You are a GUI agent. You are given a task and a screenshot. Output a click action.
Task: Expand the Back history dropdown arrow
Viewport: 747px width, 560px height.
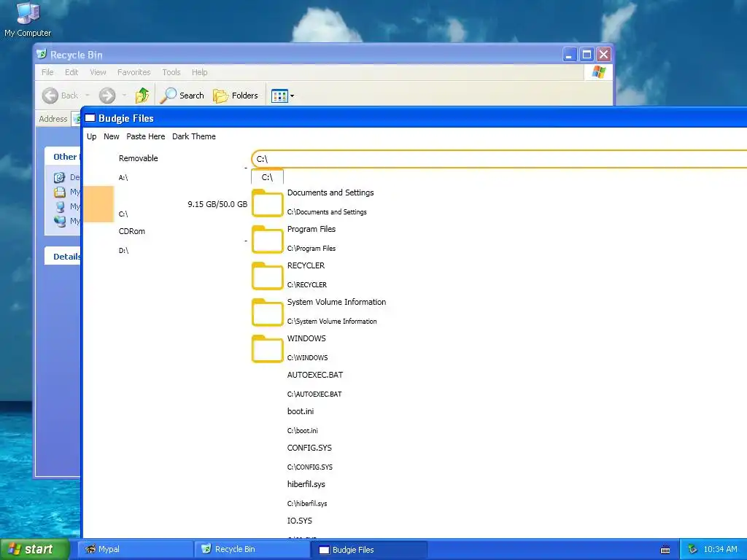coord(88,96)
